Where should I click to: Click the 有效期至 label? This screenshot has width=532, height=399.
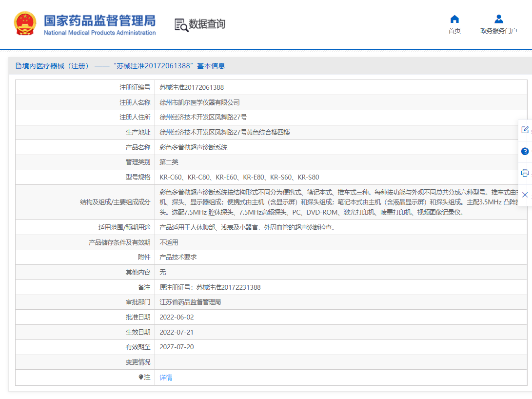click(x=138, y=347)
